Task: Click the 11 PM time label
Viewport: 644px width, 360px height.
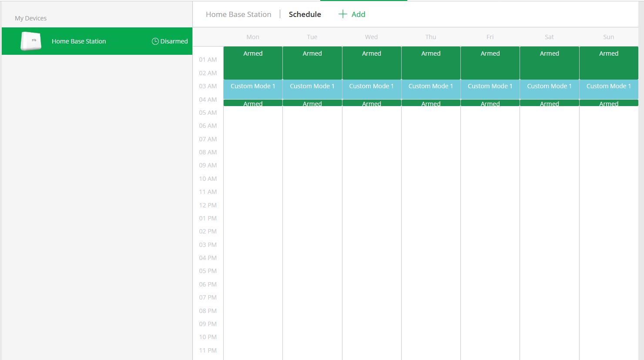Action: 208,350
